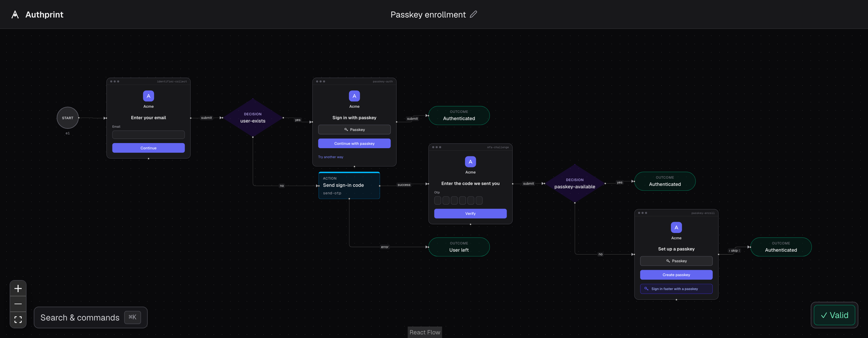Fit view with the fullscreen icon
868x338 pixels.
18,320
